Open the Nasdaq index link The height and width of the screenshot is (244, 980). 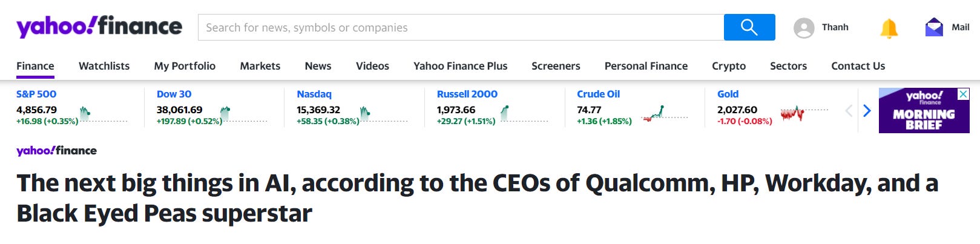314,94
